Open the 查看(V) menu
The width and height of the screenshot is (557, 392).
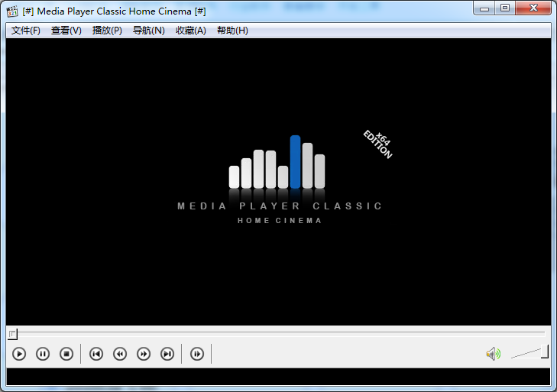(66, 31)
